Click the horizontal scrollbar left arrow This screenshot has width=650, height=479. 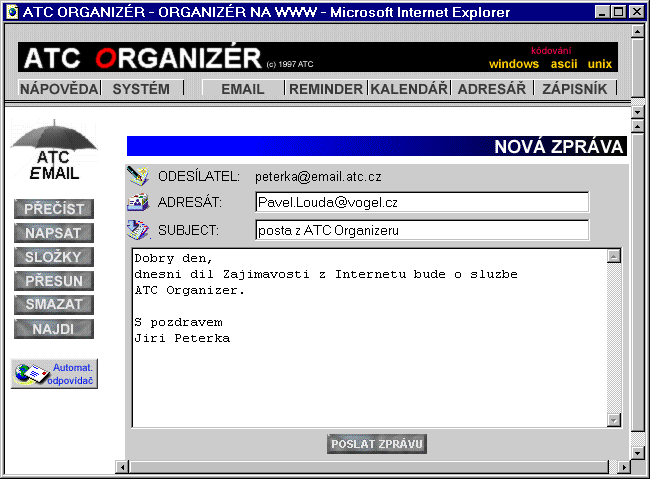(x=122, y=467)
